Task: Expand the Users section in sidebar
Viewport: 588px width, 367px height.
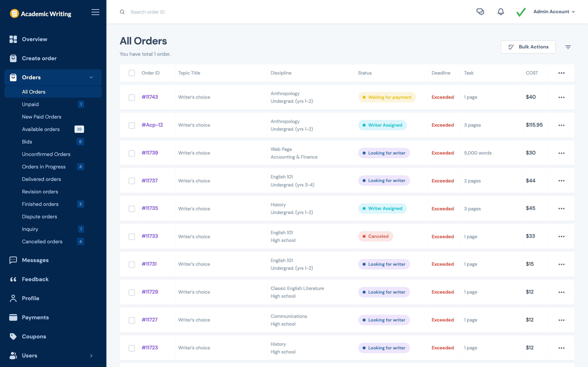Action: pos(91,356)
